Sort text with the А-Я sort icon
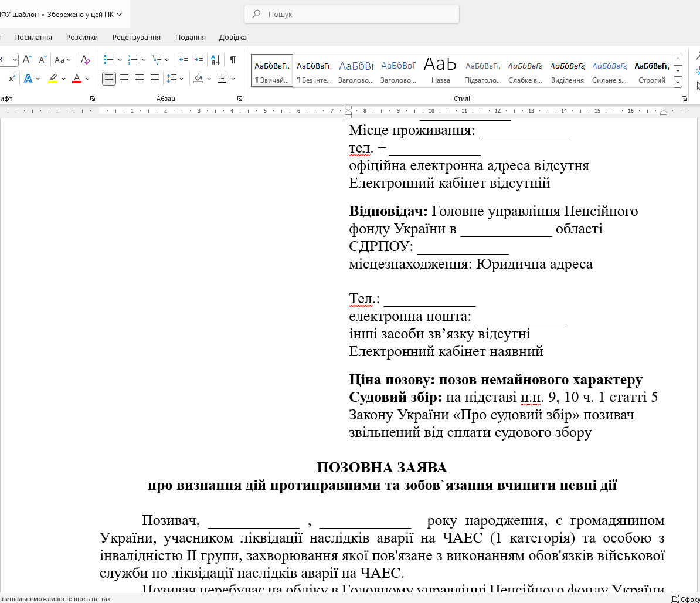This screenshot has height=603, width=700. coord(215,59)
